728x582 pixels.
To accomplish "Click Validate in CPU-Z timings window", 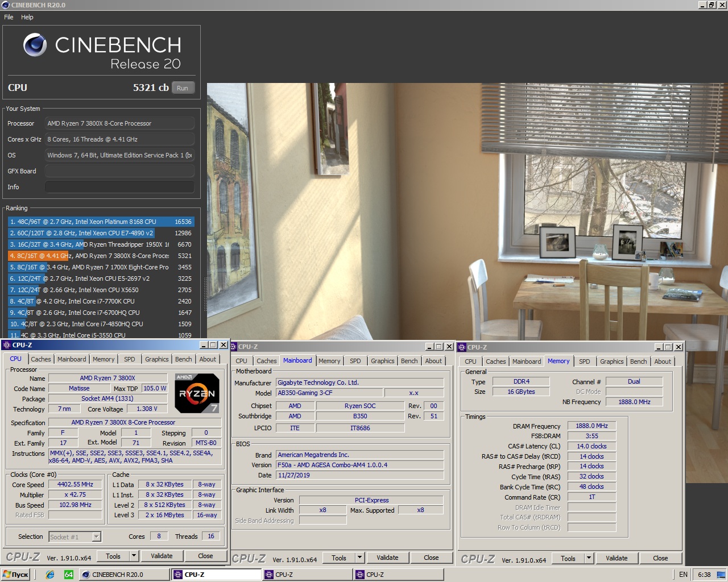I will [x=617, y=559].
